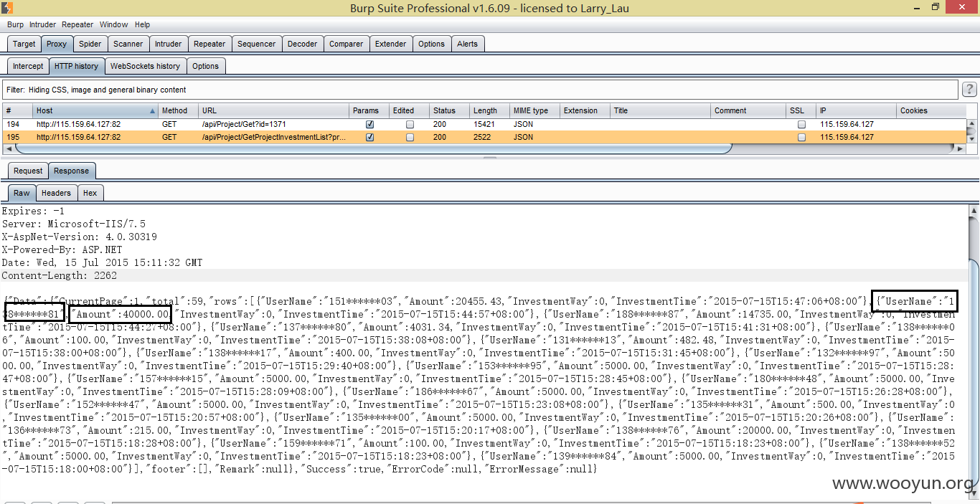Switch to the Response tab
The width and height of the screenshot is (980, 504).
[72, 171]
